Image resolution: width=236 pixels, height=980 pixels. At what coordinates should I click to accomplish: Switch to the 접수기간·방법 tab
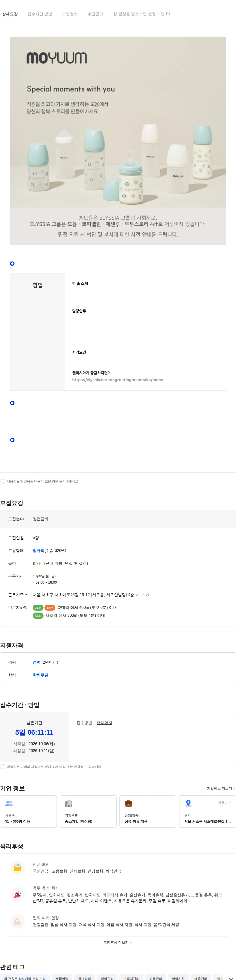40,14
